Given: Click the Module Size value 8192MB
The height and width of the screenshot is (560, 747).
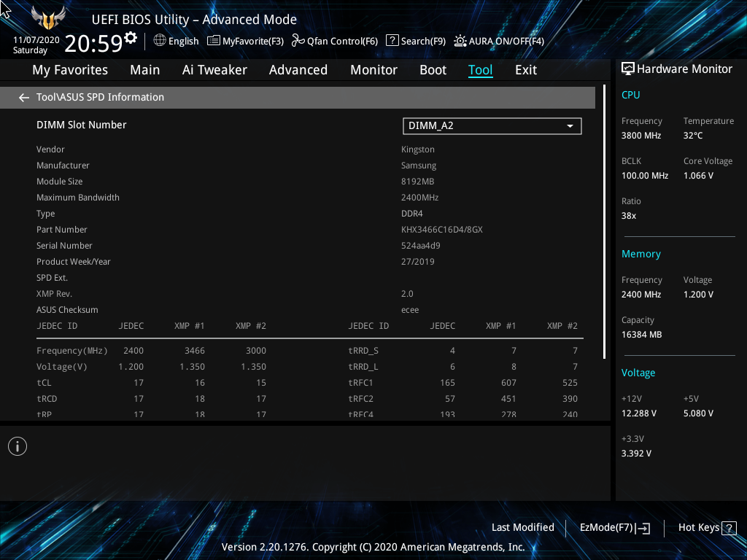Looking at the screenshot, I should click(418, 182).
